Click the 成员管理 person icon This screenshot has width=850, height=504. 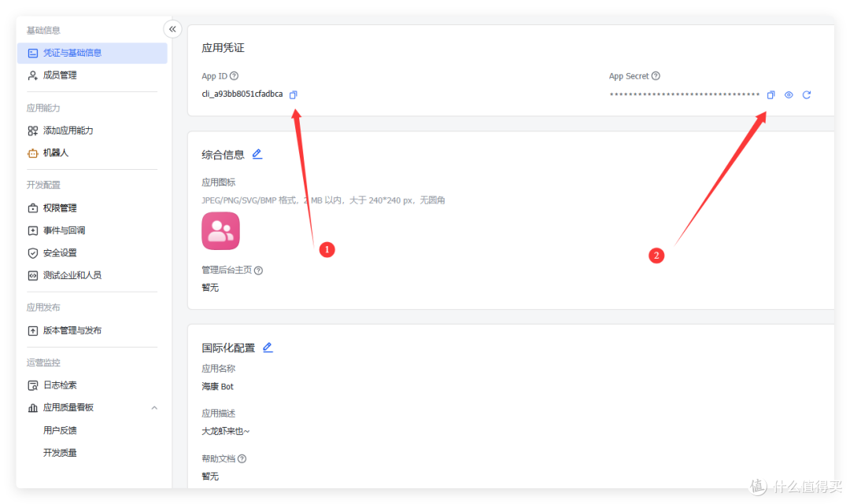coord(32,75)
